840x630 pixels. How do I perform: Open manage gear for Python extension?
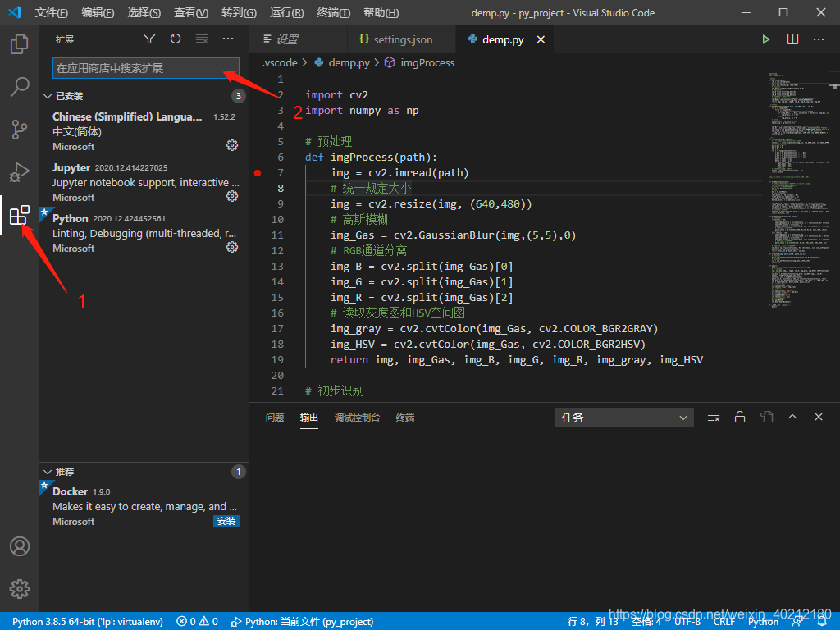coord(232,247)
